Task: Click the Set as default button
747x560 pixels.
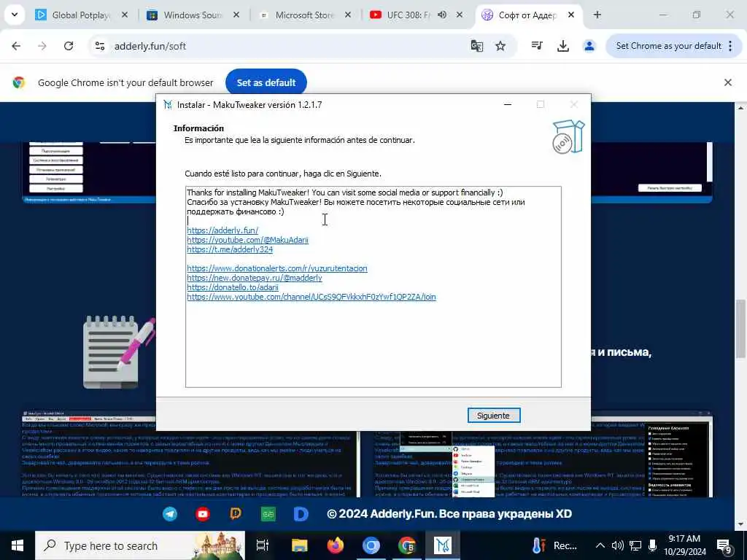Action: pyautogui.click(x=266, y=82)
